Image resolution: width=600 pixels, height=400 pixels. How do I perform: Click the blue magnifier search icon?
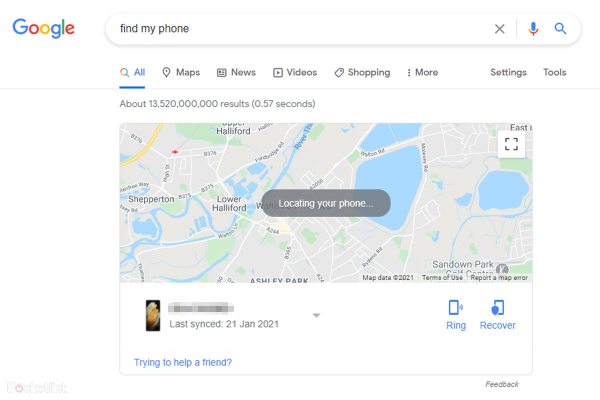(560, 29)
